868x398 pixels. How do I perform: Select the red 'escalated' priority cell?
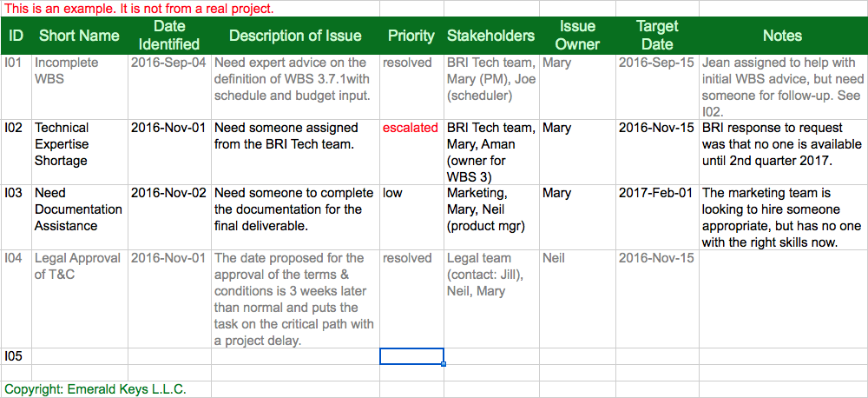[x=411, y=128]
